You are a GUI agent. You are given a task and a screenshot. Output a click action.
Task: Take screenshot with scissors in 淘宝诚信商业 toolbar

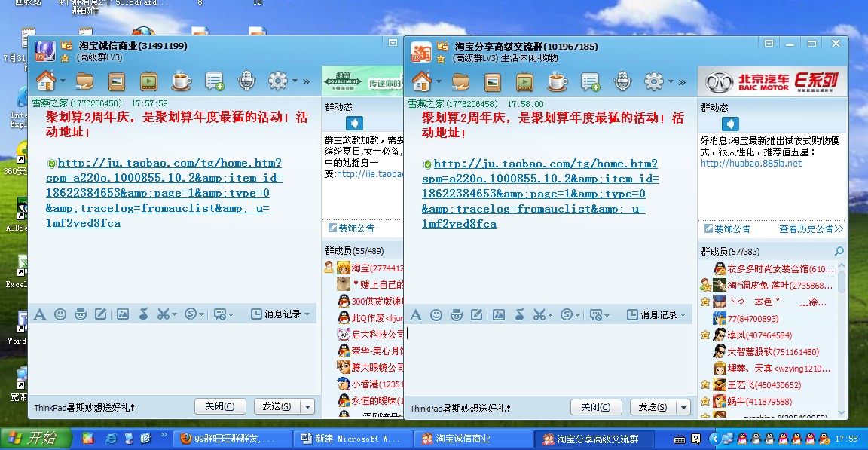click(x=163, y=314)
